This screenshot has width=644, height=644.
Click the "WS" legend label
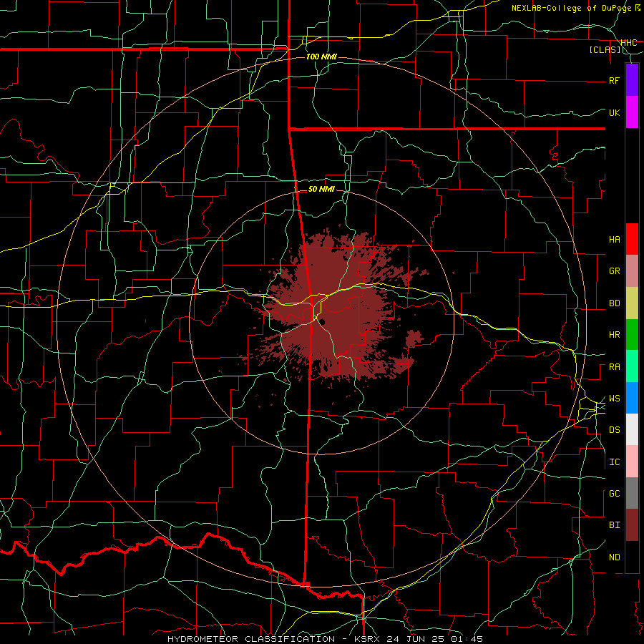pos(614,399)
